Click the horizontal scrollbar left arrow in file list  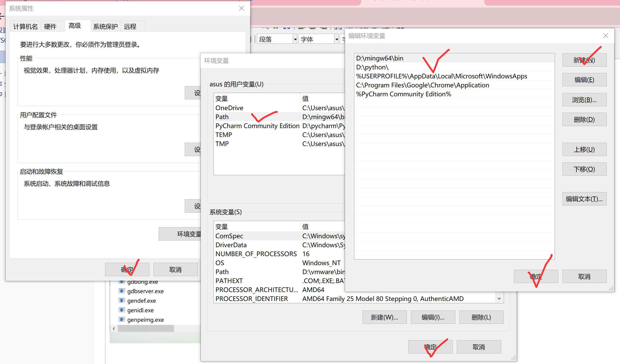(114, 328)
